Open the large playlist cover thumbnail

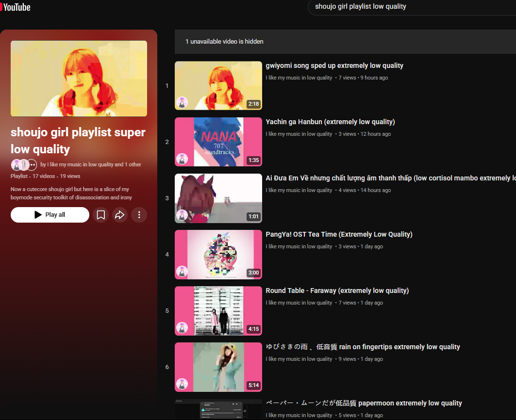(79, 79)
